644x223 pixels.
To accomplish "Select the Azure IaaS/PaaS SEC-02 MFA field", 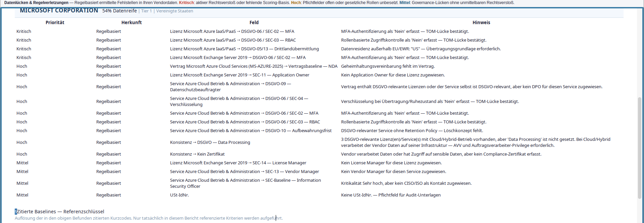I will pos(232,31).
